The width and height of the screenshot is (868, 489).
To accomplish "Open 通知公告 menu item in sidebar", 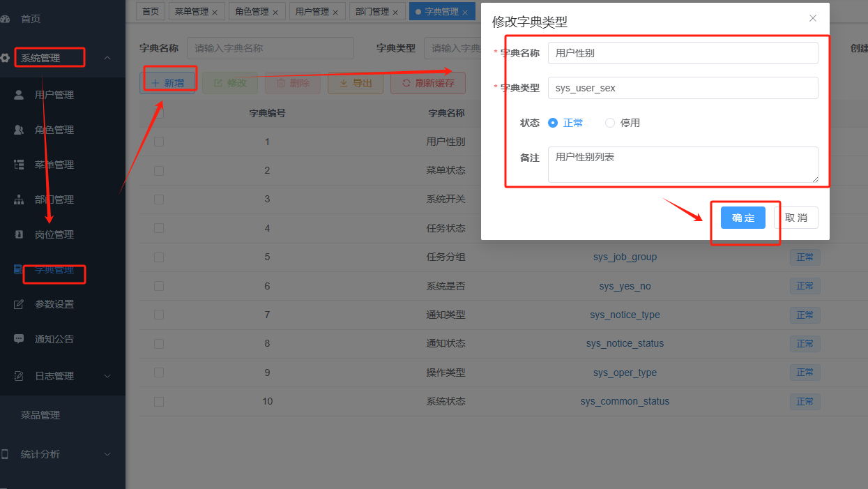I will tap(54, 339).
